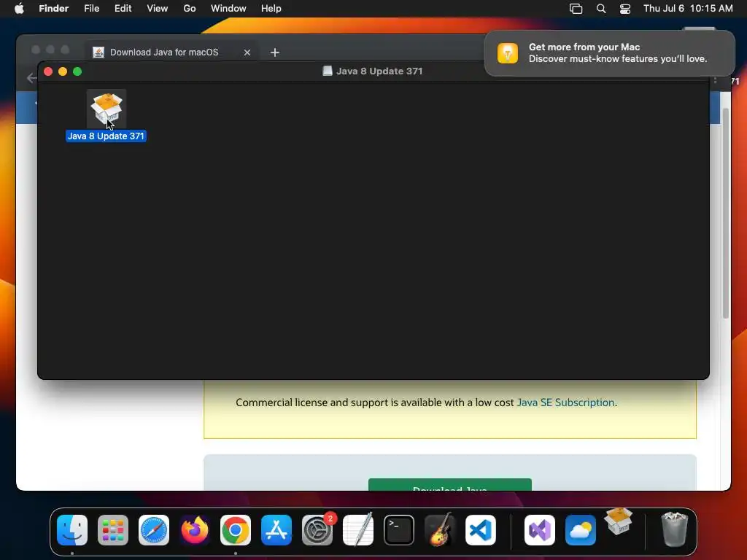Open Safari from the Dock
This screenshot has height=560, width=747.
click(x=154, y=530)
